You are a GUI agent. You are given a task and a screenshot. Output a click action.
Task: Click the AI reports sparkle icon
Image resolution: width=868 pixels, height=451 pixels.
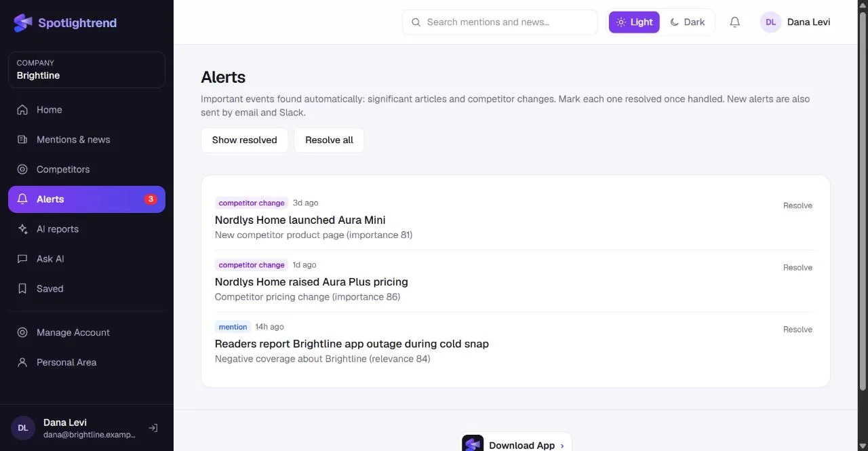tap(22, 229)
